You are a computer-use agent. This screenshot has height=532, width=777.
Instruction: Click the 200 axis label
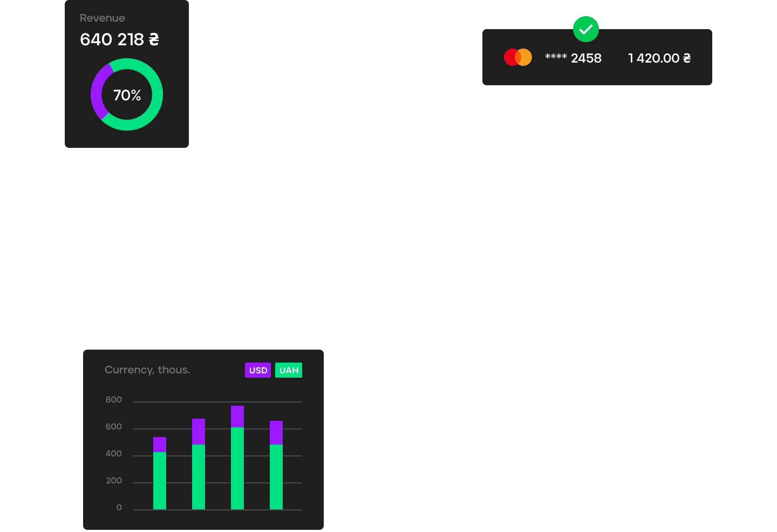coord(114,481)
